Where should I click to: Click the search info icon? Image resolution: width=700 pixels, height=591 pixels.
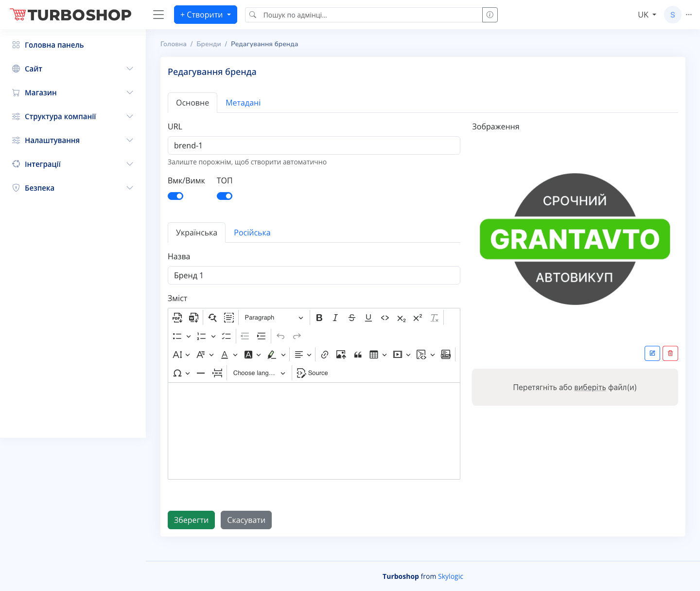(x=490, y=15)
